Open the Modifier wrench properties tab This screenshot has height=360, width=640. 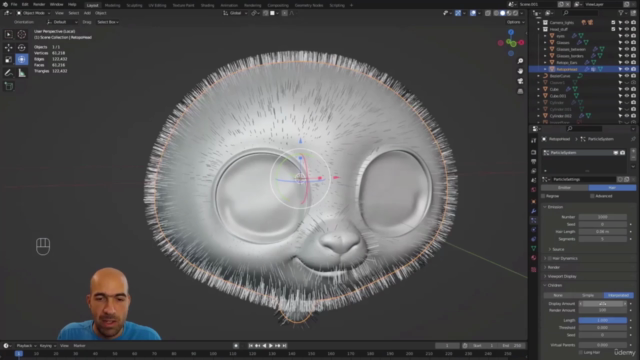[533, 211]
